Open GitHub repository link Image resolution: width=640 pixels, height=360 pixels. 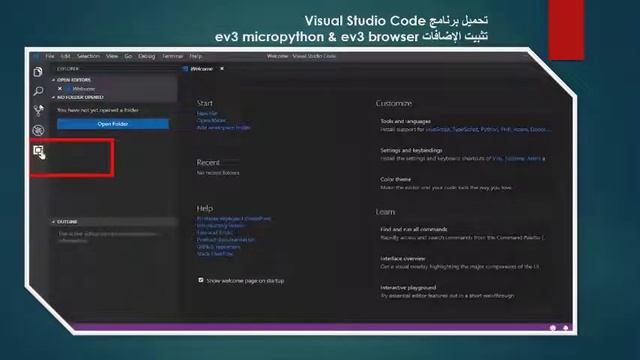(x=218, y=247)
